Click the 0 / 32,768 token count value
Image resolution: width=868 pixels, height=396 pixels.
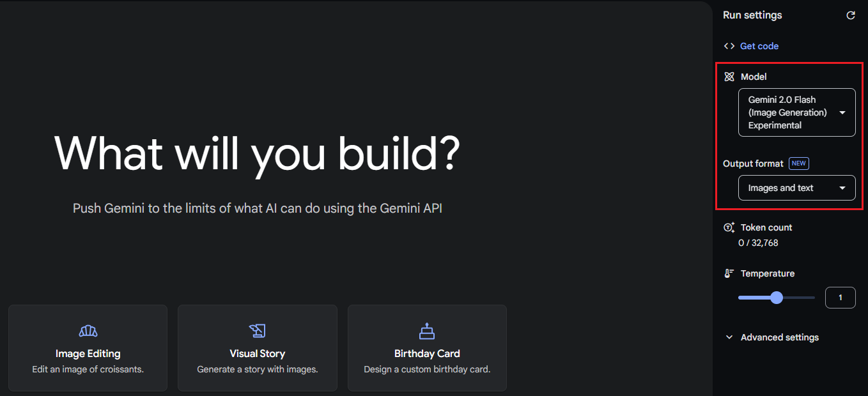point(759,243)
